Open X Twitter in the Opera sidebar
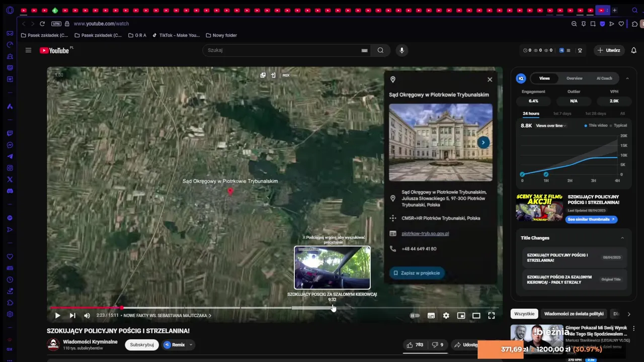Image resolution: width=644 pixels, height=362 pixels. (10, 179)
